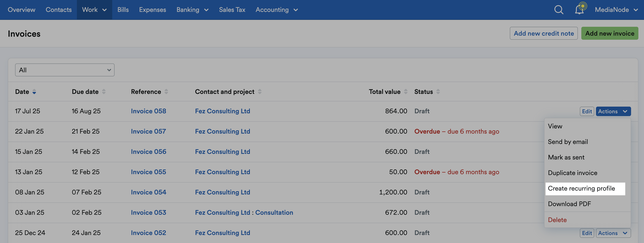This screenshot has width=644, height=243.
Task: Choose Send by email menu option
Action: (587, 142)
